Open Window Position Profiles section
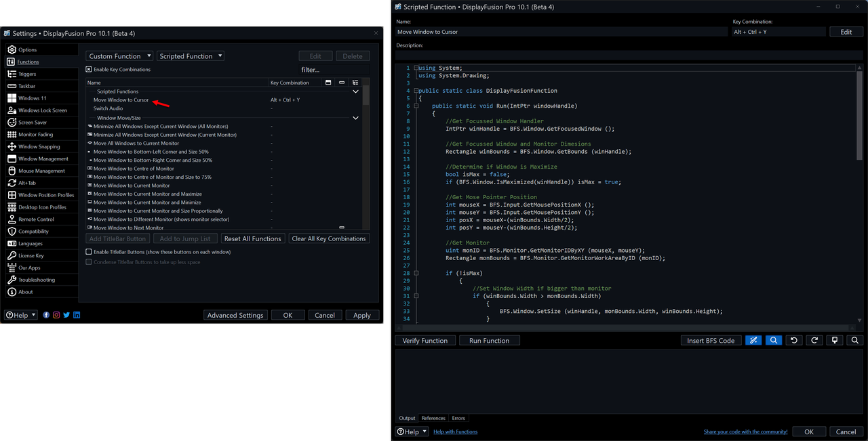The width and height of the screenshot is (868, 441). point(41,195)
